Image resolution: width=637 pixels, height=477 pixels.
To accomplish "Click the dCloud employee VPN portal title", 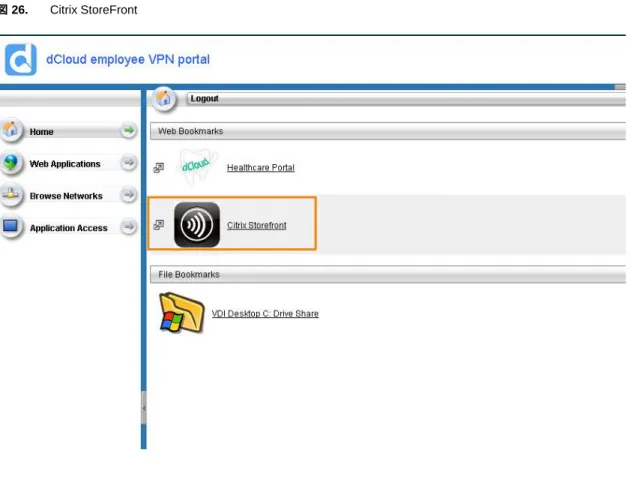I will [128, 60].
